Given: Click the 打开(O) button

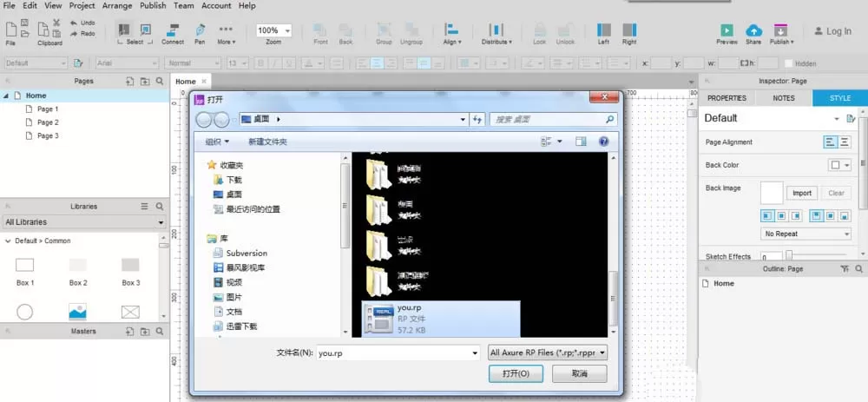Looking at the screenshot, I should coord(516,373).
